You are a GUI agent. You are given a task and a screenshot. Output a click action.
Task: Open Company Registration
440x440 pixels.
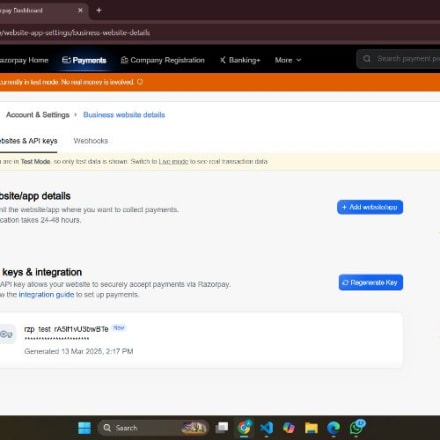163,60
